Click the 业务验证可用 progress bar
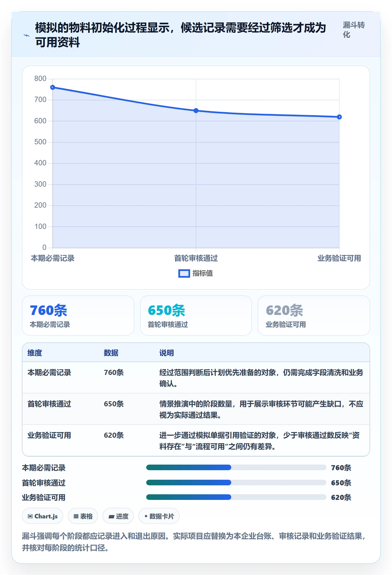Screen dimensions: 392x575 pyautogui.click(x=236, y=497)
